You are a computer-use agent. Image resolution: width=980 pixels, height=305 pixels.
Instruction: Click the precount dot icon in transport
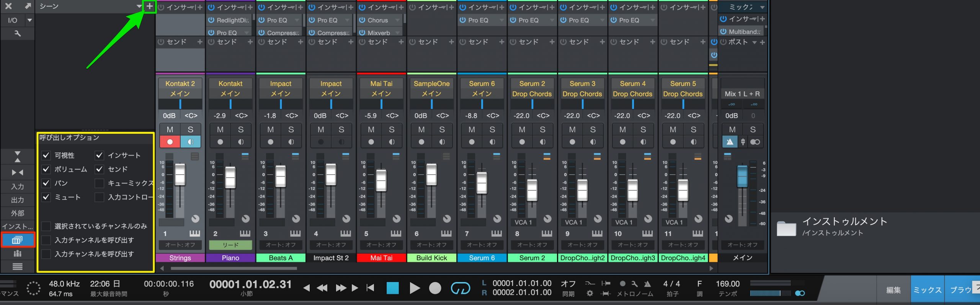tap(622, 284)
